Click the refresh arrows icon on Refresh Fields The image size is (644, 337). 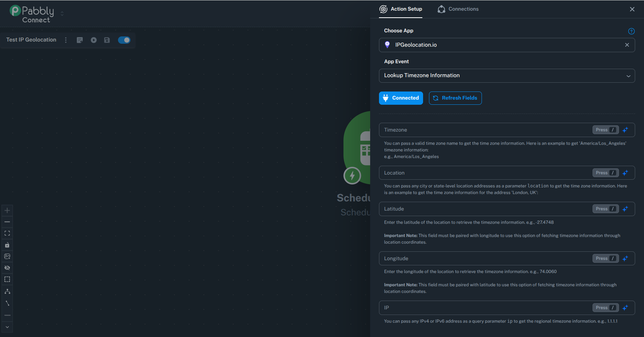pyautogui.click(x=436, y=98)
